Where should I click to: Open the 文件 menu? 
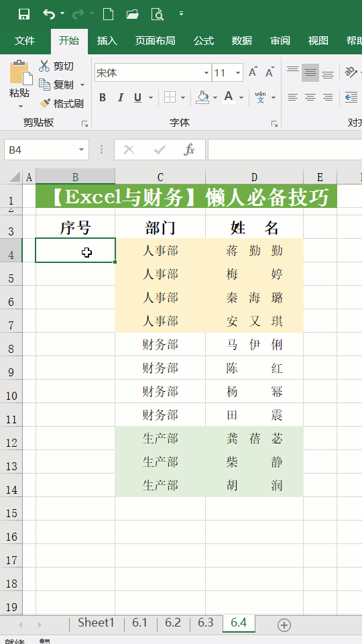pos(25,41)
